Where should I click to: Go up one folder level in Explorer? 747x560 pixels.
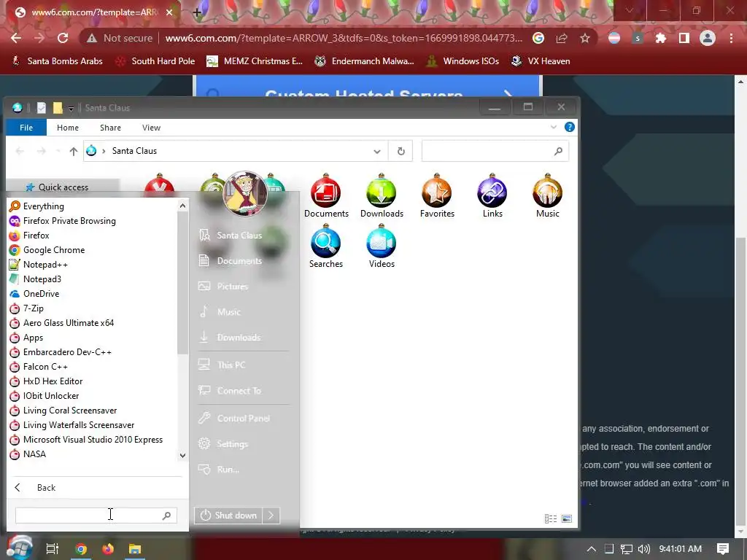tap(73, 152)
